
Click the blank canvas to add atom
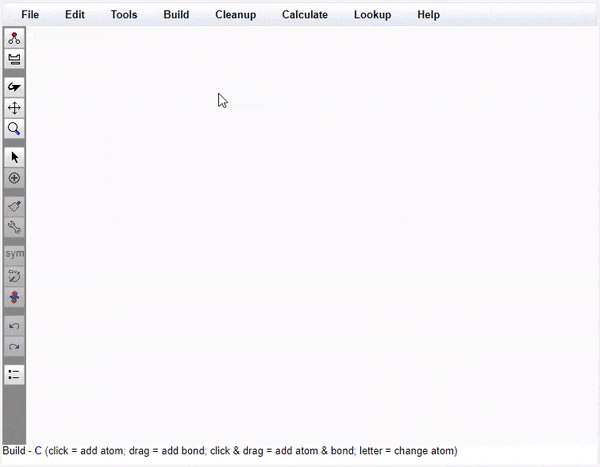pyautogui.click(x=310, y=240)
